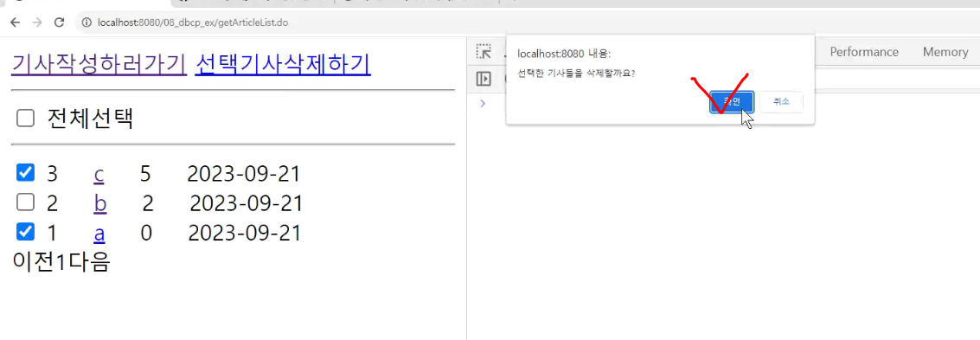The image size is (980, 340).
Task: Cancel the dialog with 취소 button
Action: (x=781, y=102)
